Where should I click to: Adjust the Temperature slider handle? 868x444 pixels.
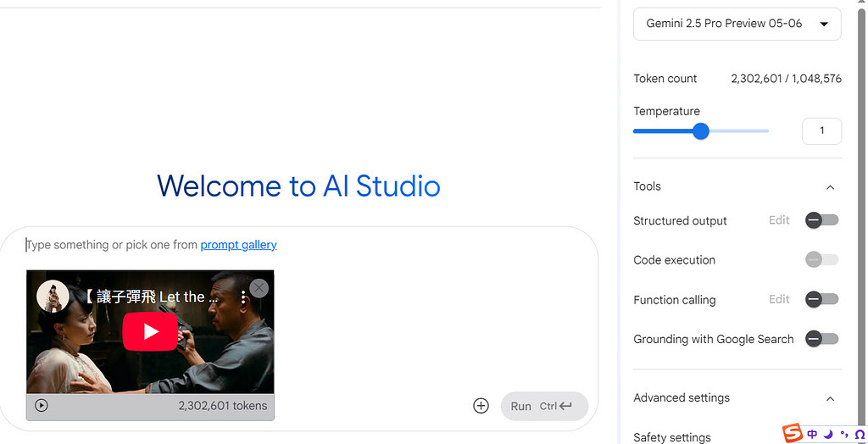(x=701, y=131)
